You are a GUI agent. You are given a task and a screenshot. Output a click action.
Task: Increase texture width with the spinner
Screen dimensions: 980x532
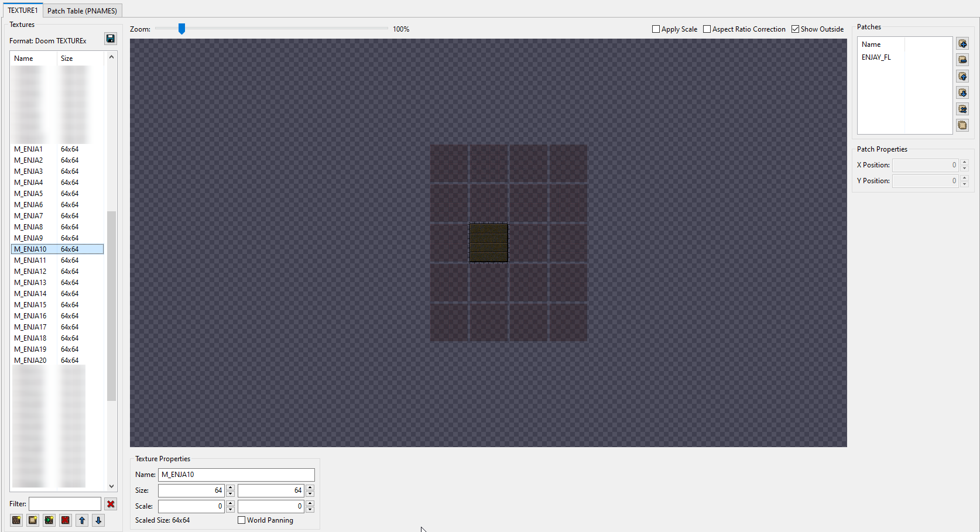pos(230,488)
